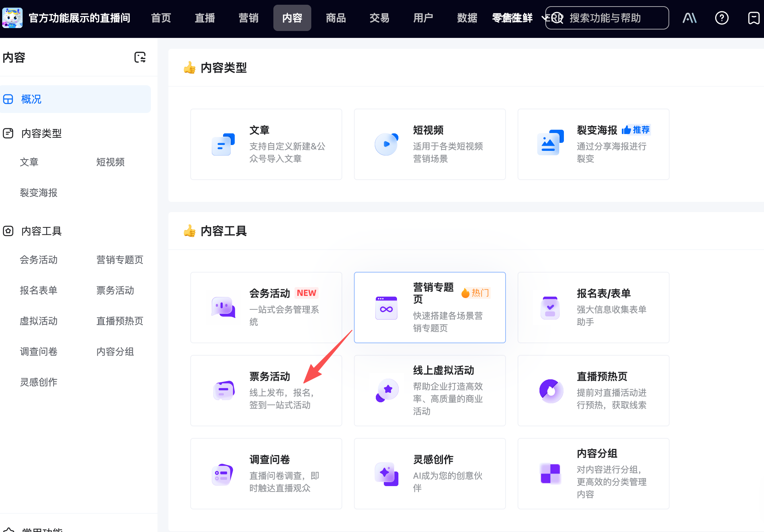Click the 短视频 play icon card
Image resolution: width=764 pixels, height=532 pixels.
(x=386, y=144)
